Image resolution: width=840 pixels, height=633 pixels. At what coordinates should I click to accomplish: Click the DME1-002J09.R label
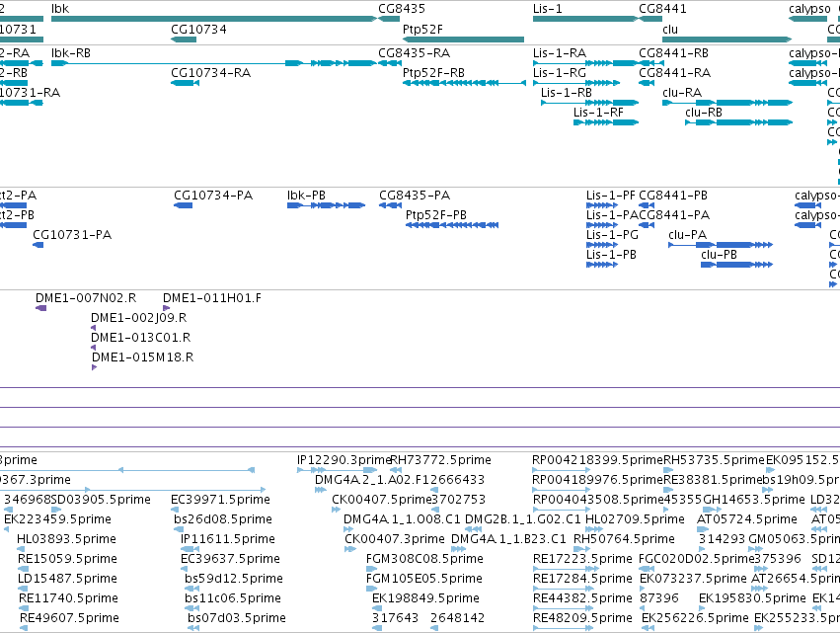pyautogui.click(x=139, y=318)
